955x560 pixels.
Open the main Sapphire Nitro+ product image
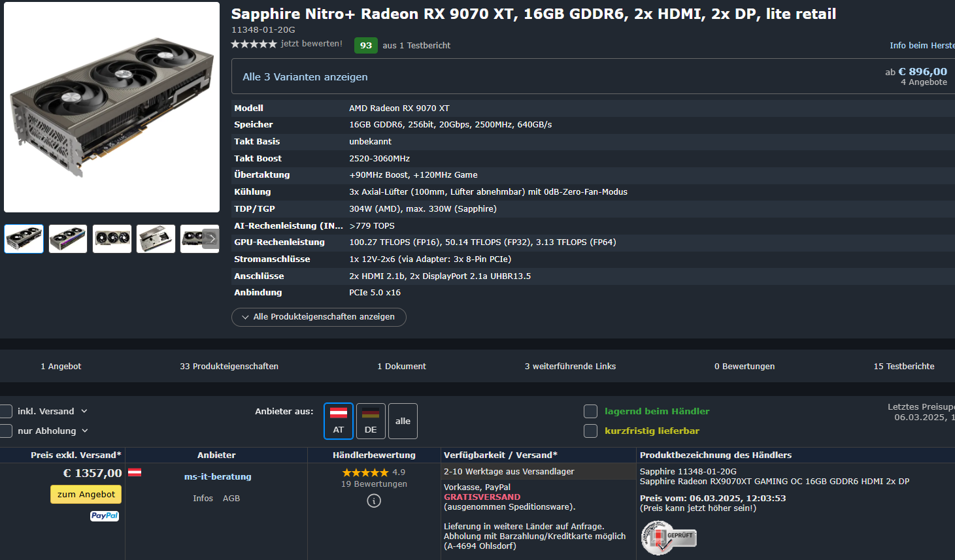(112, 107)
